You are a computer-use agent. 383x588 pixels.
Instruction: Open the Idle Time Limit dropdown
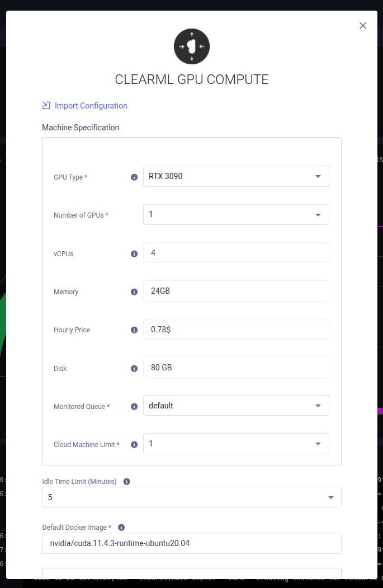pyautogui.click(x=191, y=497)
